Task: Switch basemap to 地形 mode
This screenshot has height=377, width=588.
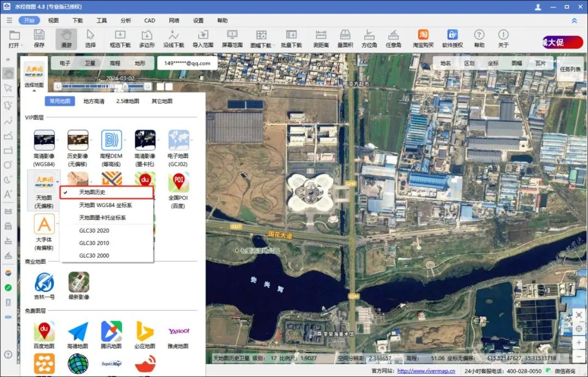Action: [x=140, y=63]
